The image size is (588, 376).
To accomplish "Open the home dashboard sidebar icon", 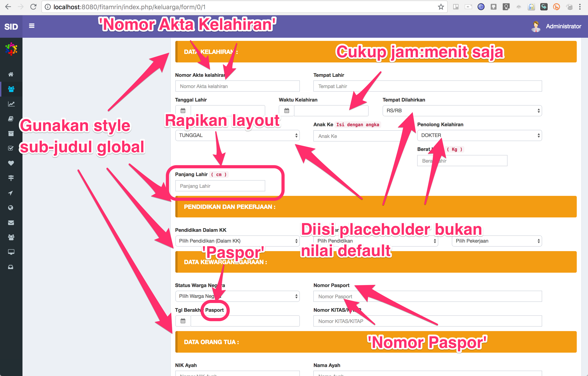I will 11,74.
